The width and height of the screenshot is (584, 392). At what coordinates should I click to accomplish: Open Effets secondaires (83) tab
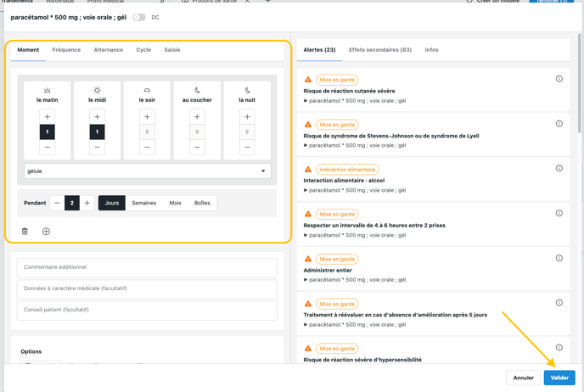coord(379,50)
